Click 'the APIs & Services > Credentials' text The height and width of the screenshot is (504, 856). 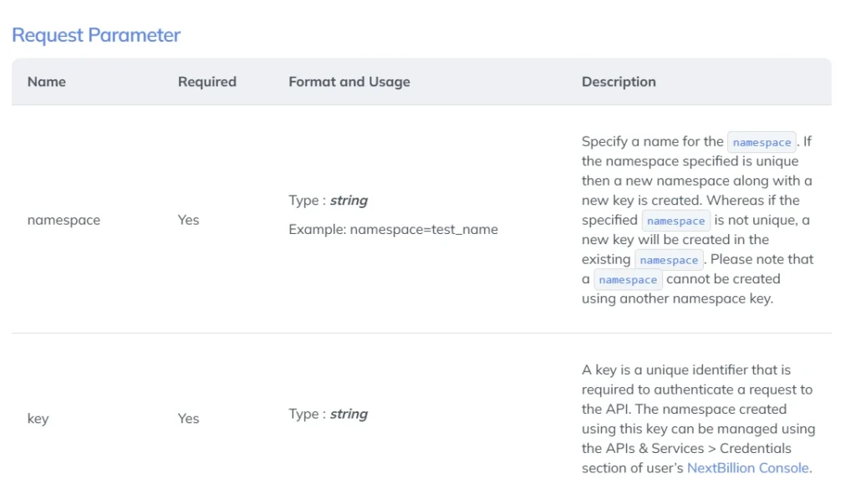point(686,448)
